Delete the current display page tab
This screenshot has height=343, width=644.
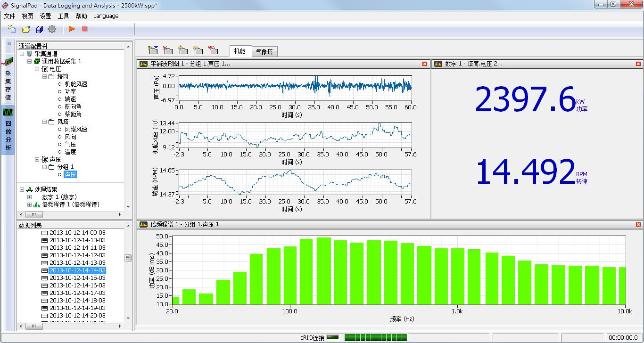(167, 50)
